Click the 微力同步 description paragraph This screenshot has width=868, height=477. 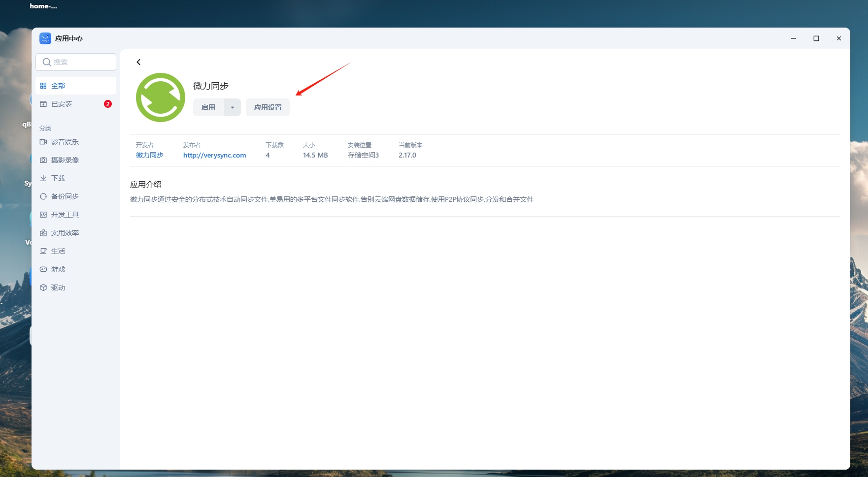(332, 199)
